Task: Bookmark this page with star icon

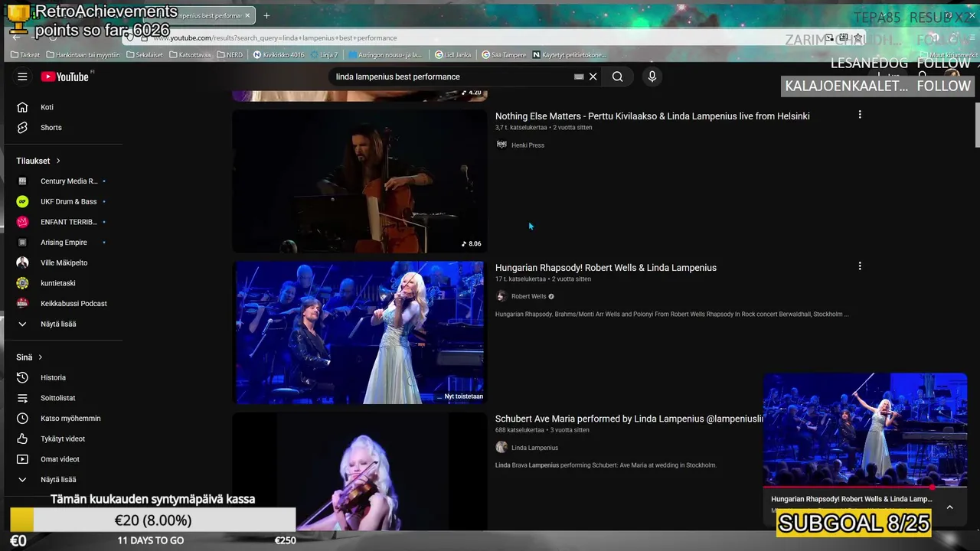Action: coord(858,38)
